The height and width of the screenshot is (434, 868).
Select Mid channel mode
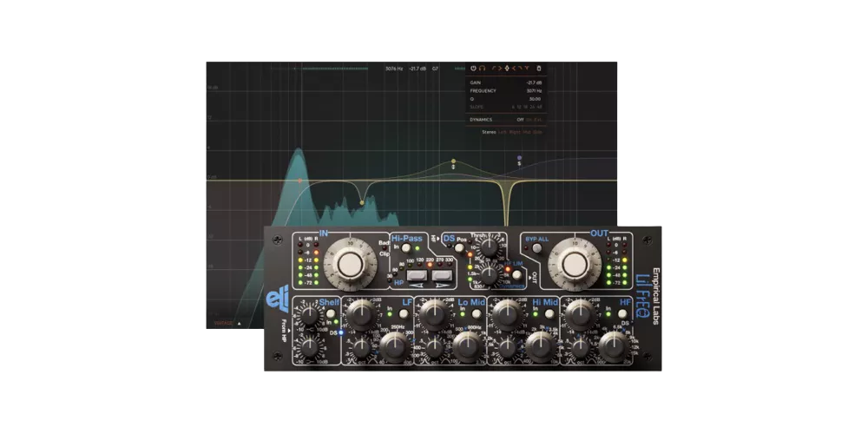pyautogui.click(x=526, y=132)
